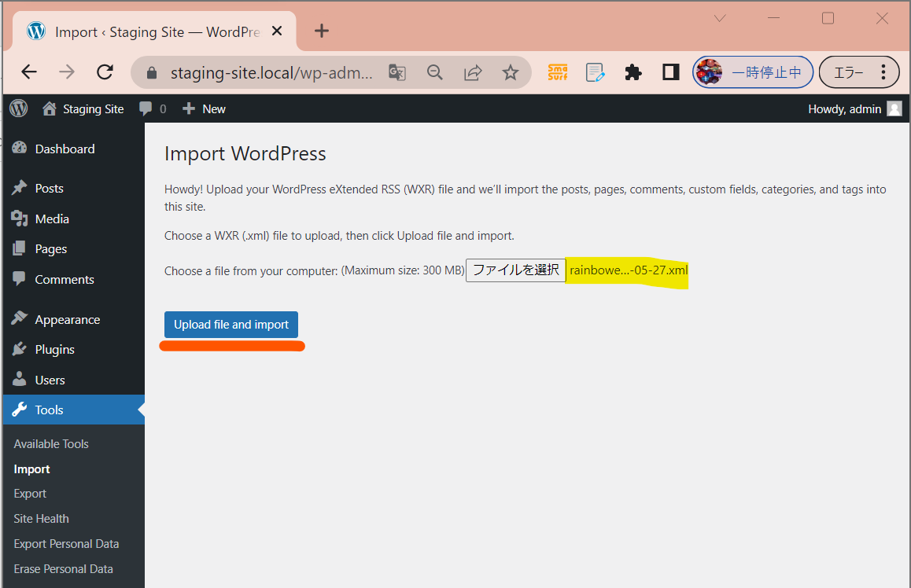911x588 pixels.
Task: Open Site Health submenu item
Action: [41, 518]
